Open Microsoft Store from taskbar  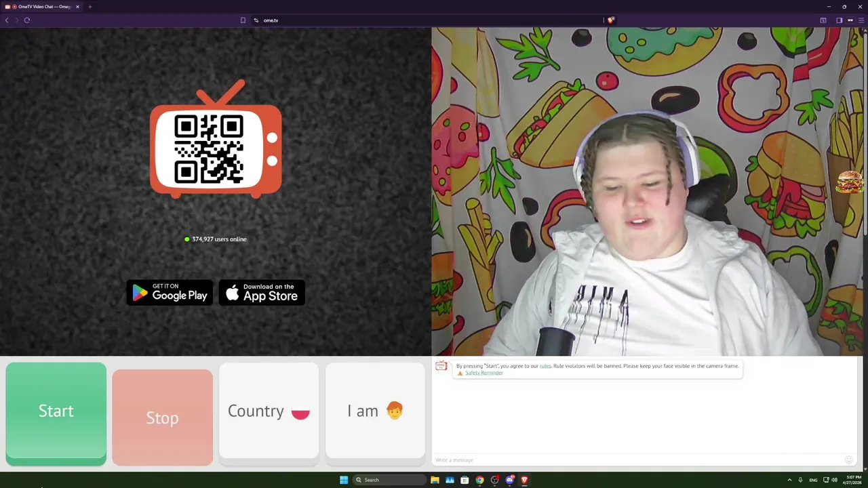[x=465, y=480]
